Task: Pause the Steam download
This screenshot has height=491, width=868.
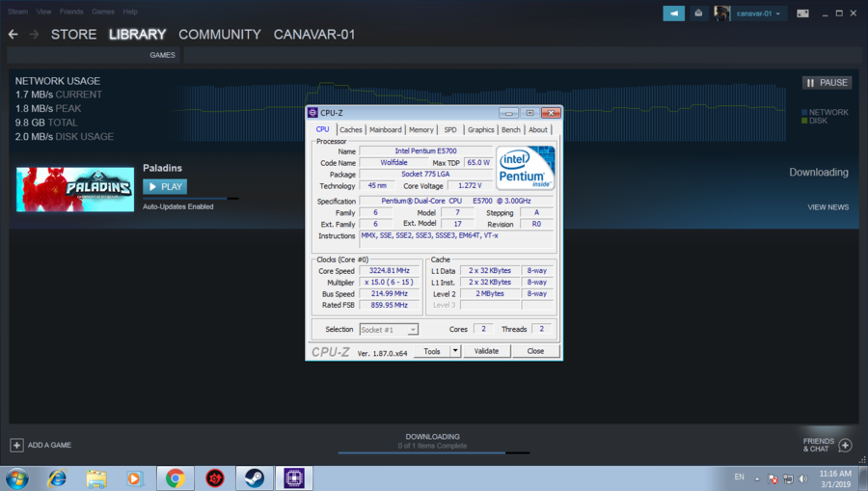Action: click(x=827, y=83)
